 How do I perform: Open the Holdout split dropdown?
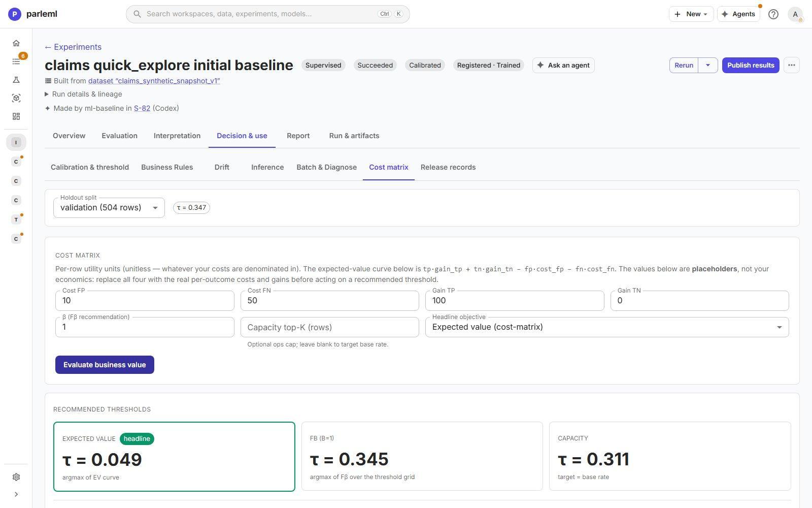109,208
